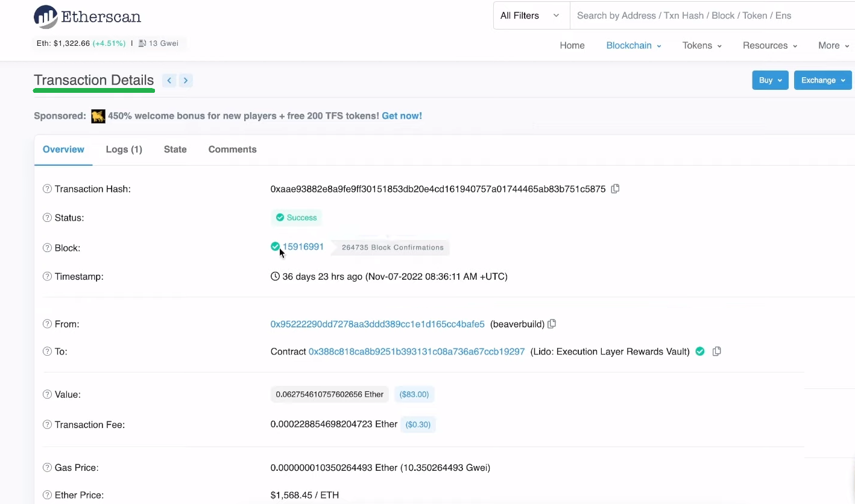Viewport: 855px width, 504px height.
Task: Click the Exchange button
Action: click(x=822, y=80)
